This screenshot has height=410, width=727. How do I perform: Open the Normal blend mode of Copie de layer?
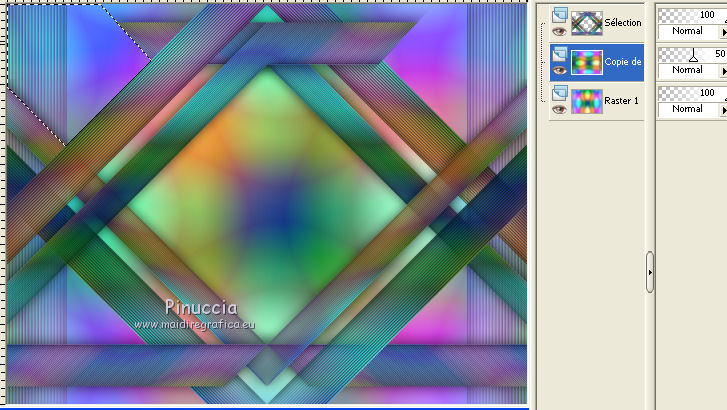point(688,70)
